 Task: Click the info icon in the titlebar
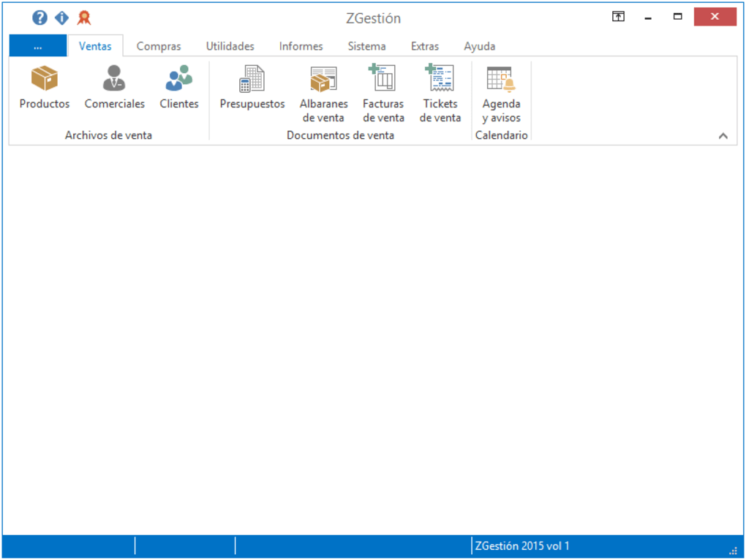click(x=61, y=18)
